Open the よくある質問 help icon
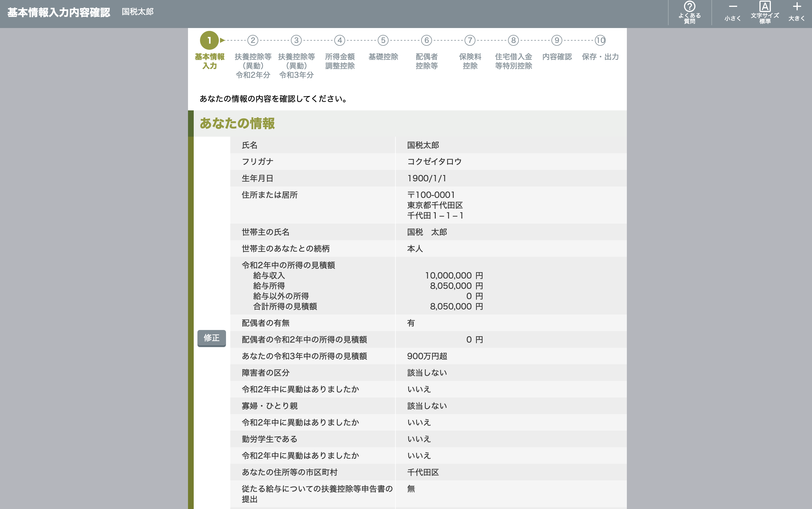The image size is (812, 509). (x=689, y=12)
